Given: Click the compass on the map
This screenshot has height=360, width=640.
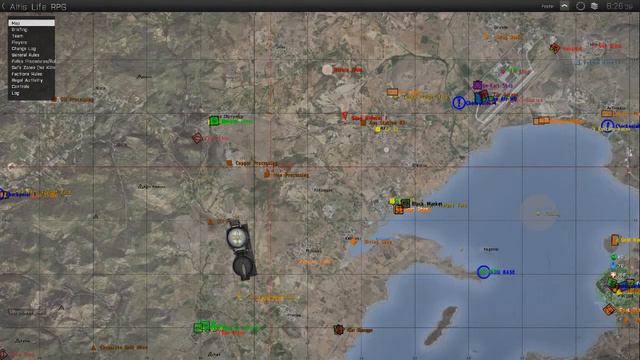Looking at the screenshot, I should click(x=241, y=250).
